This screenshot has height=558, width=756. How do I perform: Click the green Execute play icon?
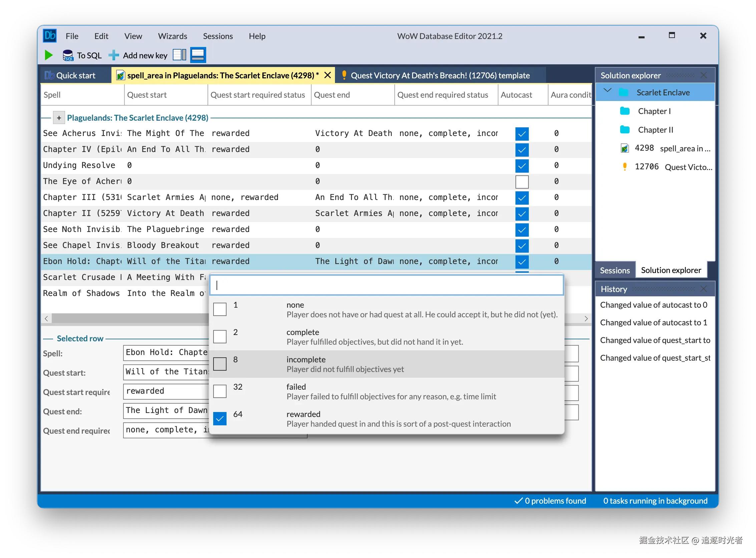(49, 55)
